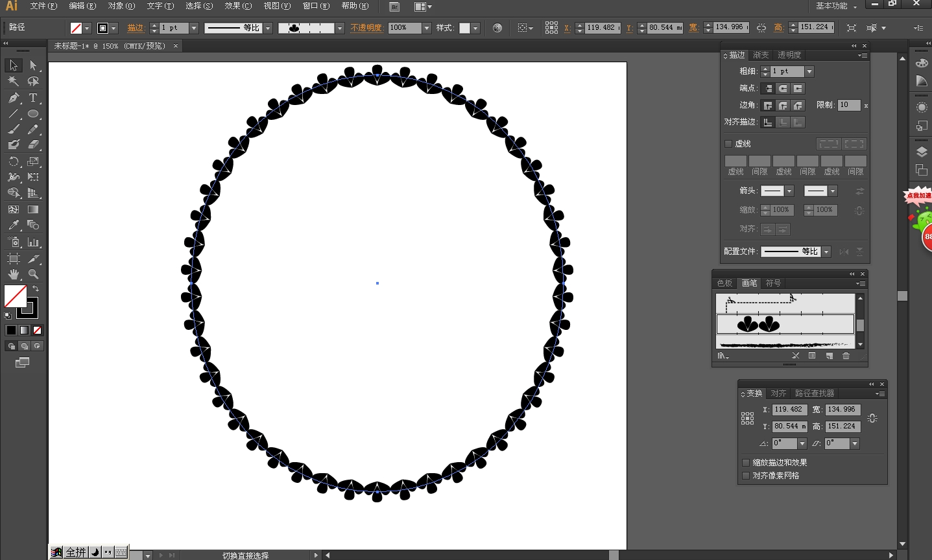932x560 pixels.
Task: Select the Eyedropper tool
Action: [x=14, y=226]
